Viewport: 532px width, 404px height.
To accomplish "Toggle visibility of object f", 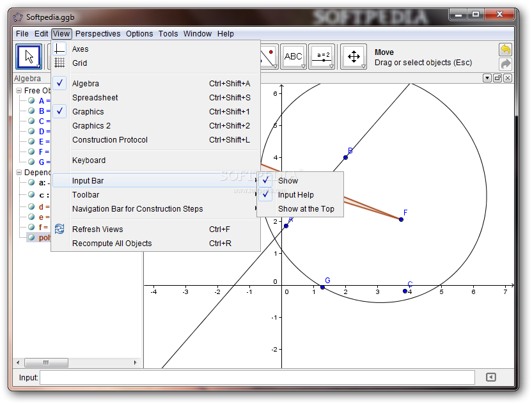I will coord(31,227).
